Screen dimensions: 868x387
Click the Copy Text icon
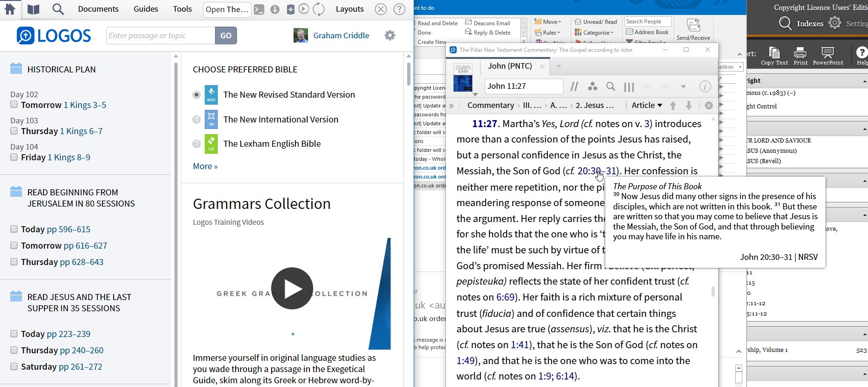point(774,56)
